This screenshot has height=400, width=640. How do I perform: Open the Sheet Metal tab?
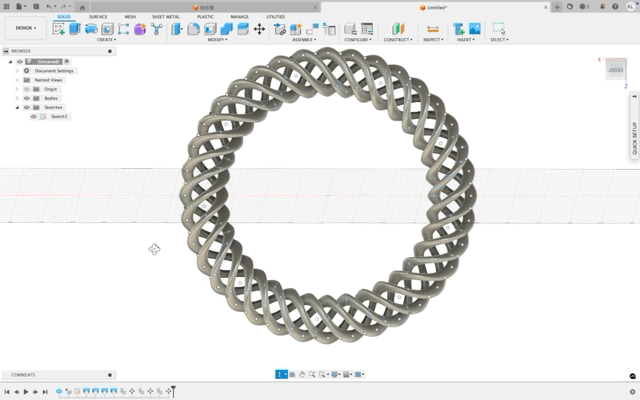click(166, 17)
